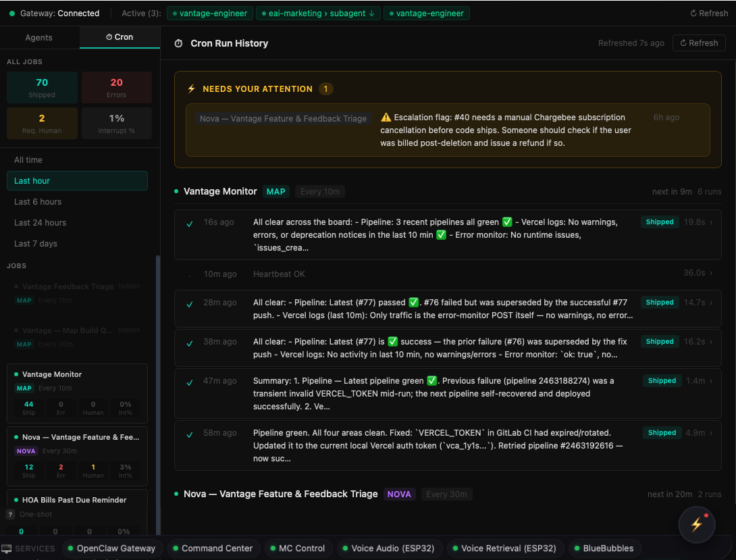
Task: Open the Voice Retrieval (ESP32) service
Action: click(x=505, y=549)
